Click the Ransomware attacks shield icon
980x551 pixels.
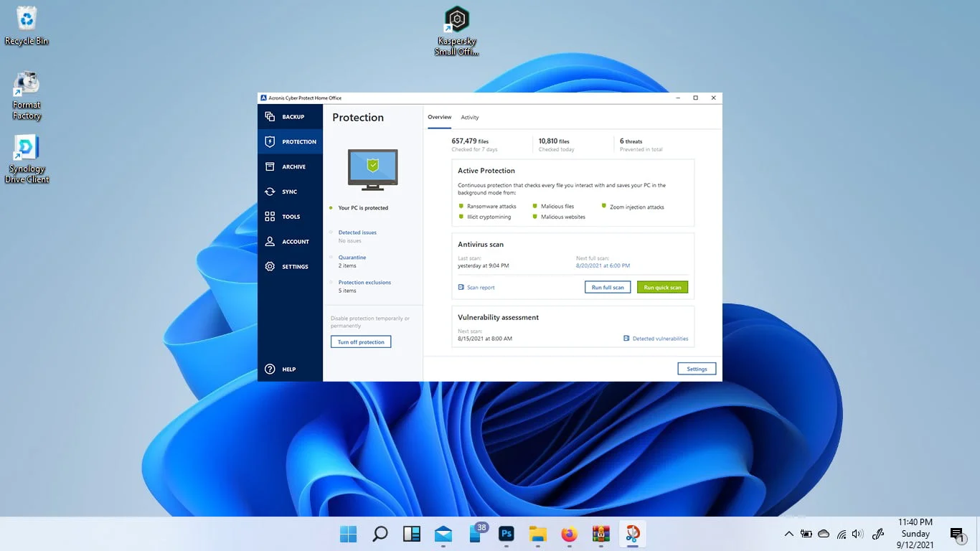[x=461, y=206]
